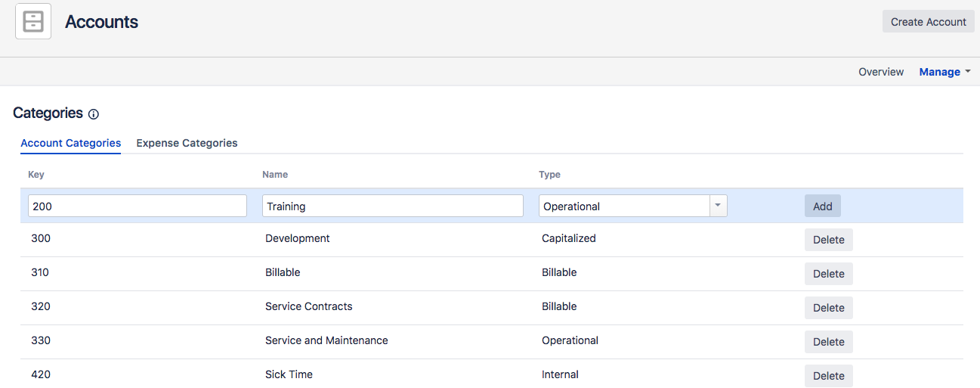Click the Accounts cabinet icon
The image size is (980, 388).
(33, 22)
